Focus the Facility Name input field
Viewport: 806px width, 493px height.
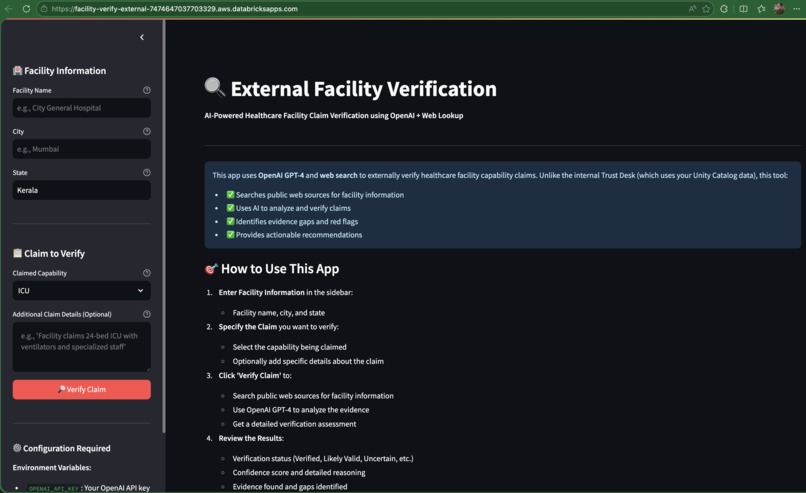82,108
